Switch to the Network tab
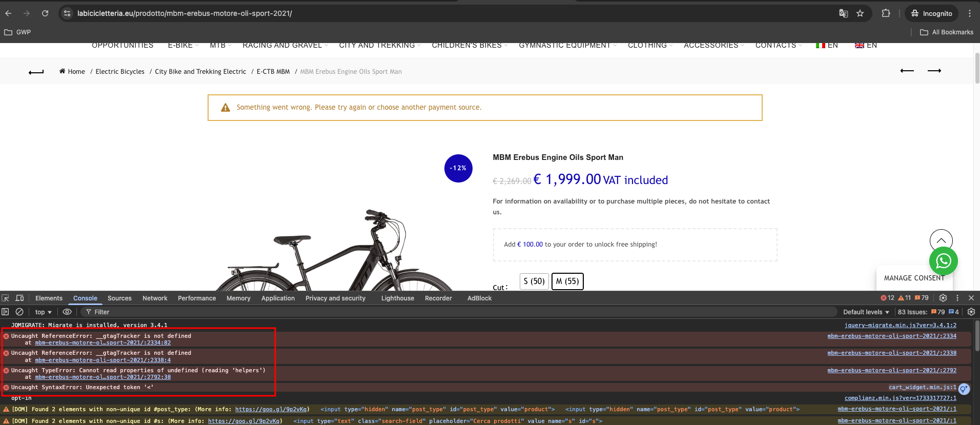Image resolution: width=980 pixels, height=425 pixels. [155, 298]
